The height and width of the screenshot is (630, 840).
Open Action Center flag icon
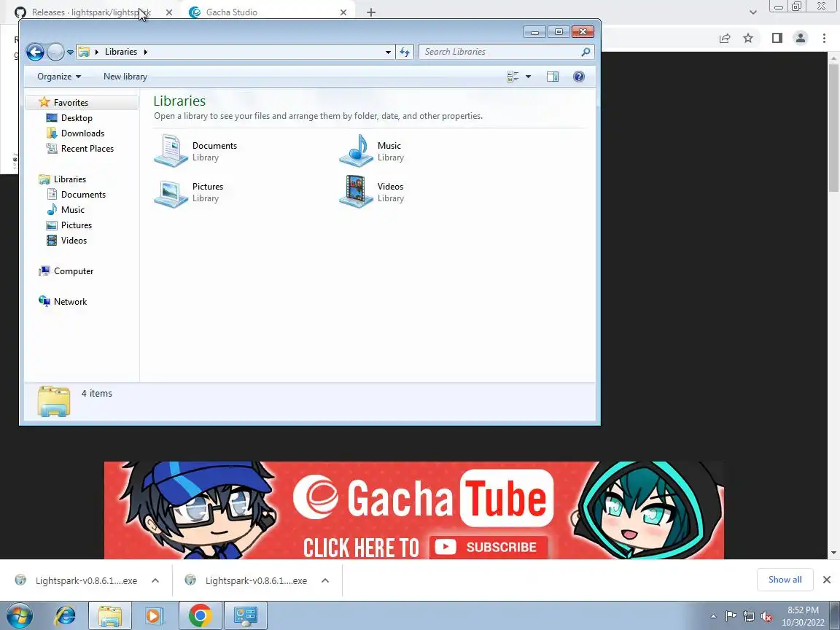tap(731, 616)
